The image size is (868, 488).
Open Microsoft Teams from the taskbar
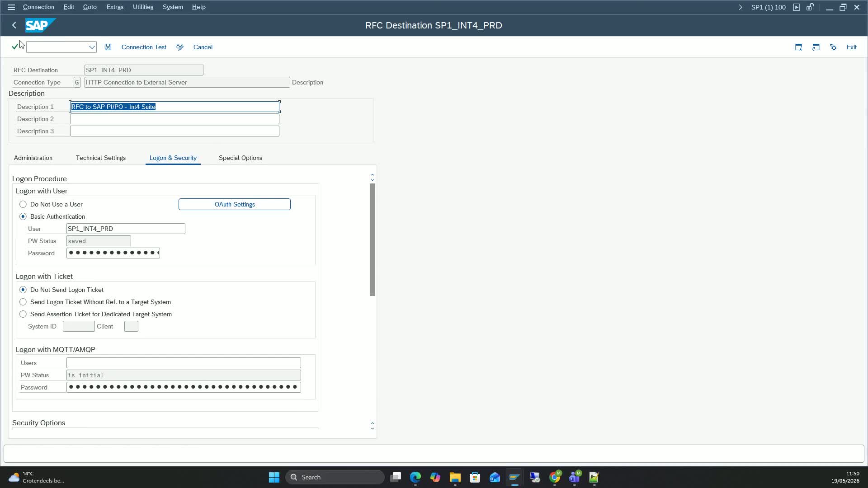click(x=575, y=477)
